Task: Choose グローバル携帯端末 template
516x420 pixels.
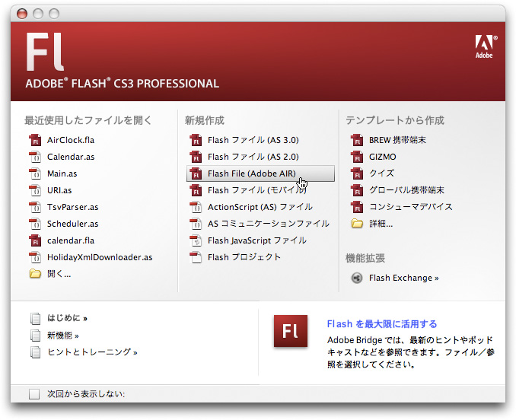Action: pos(406,190)
